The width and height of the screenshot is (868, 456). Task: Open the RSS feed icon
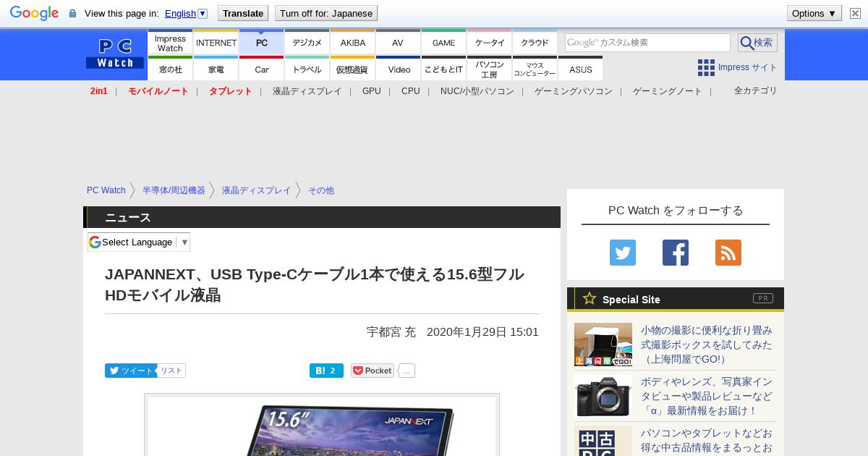(x=728, y=253)
